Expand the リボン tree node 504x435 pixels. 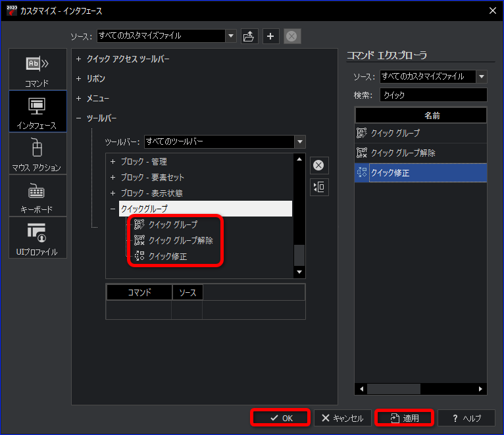pos(78,78)
